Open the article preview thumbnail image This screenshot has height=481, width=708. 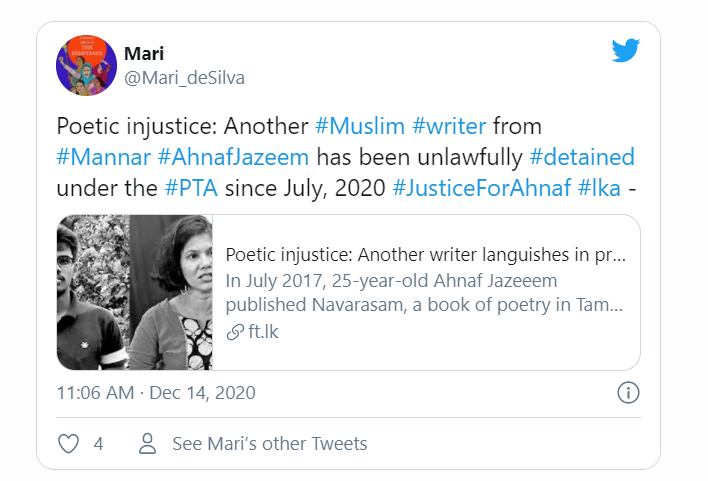[x=134, y=293]
